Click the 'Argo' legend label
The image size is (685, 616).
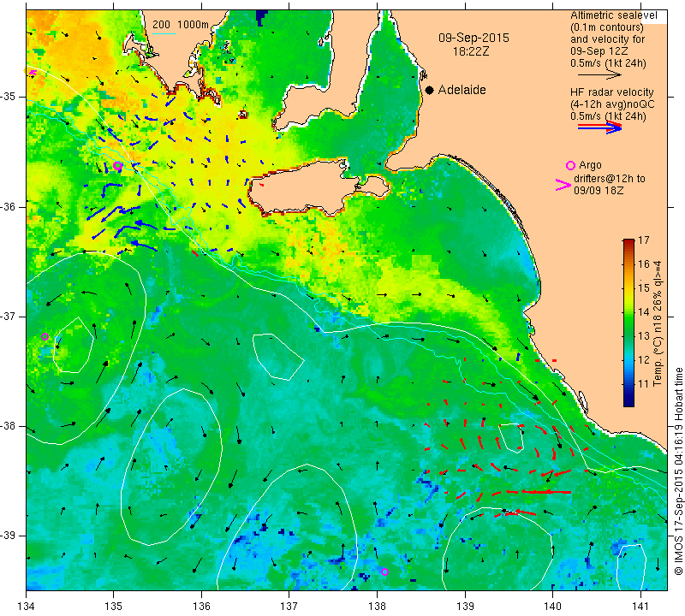tap(590, 165)
